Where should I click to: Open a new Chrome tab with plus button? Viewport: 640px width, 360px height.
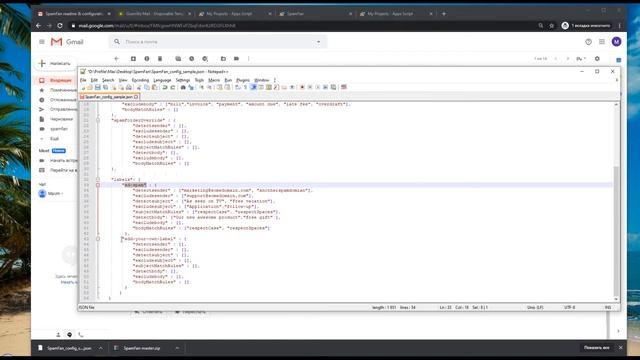pyautogui.click(x=444, y=14)
